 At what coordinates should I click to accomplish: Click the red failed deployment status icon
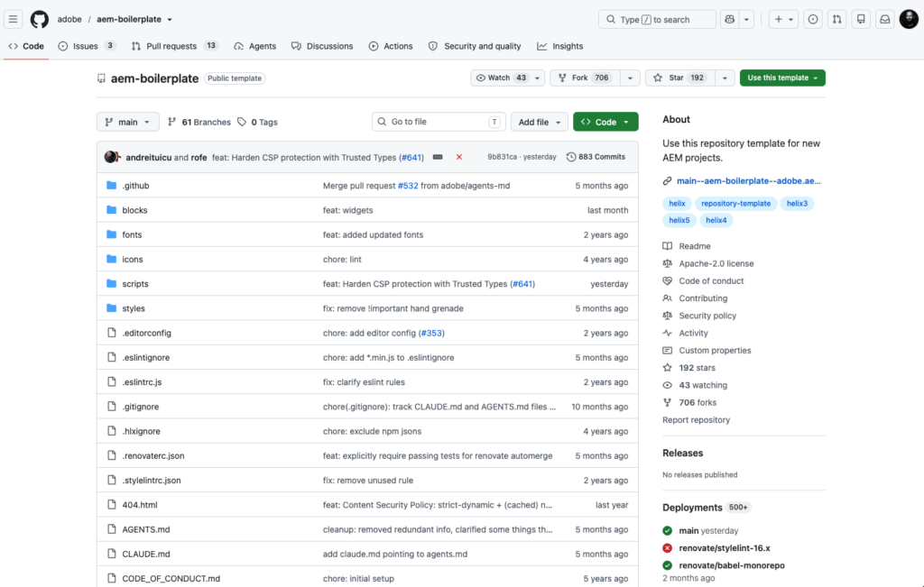tap(667, 548)
